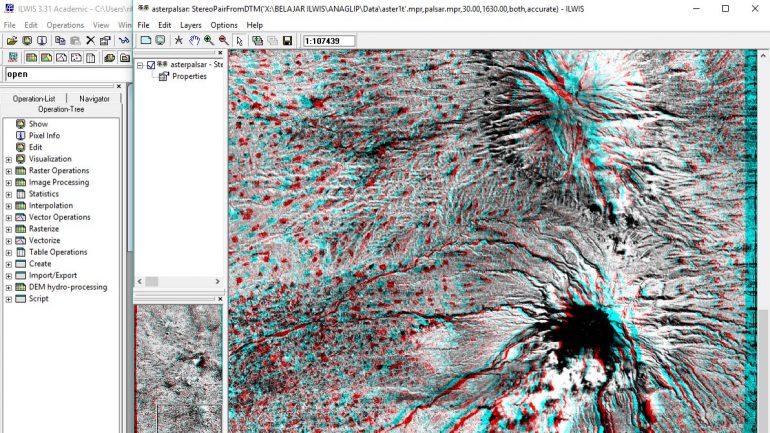Click the overview map thumbnail
The image size is (770, 433).
click(x=179, y=368)
